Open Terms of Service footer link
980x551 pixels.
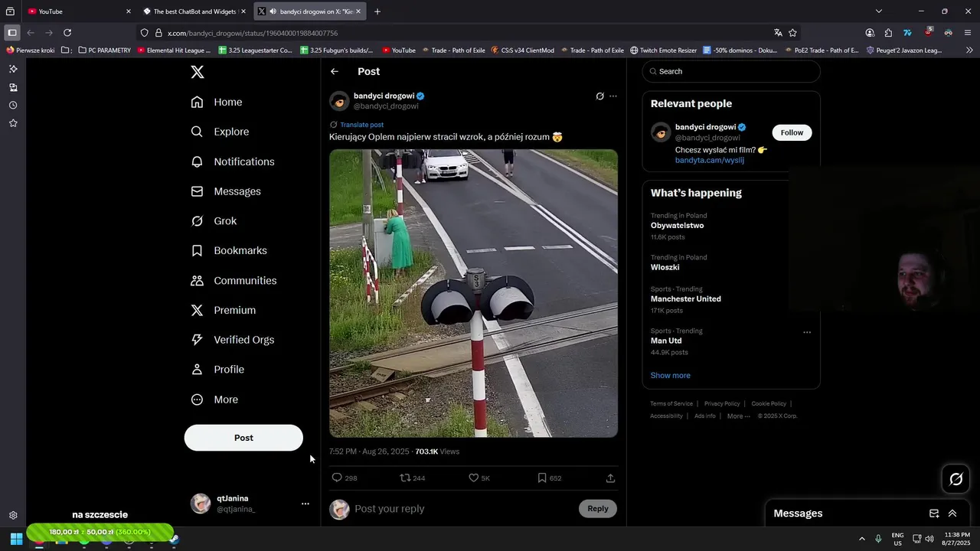point(671,404)
